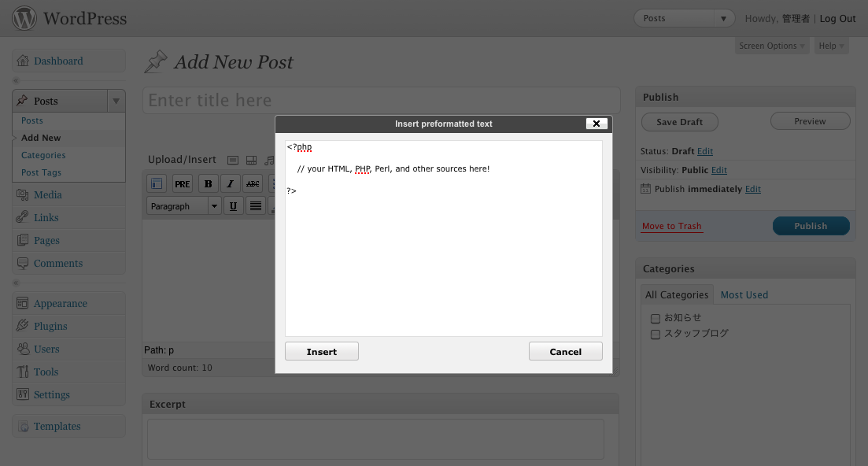
Task: Collapse the sidebar using the arrow below Comments
Action: pyautogui.click(x=16, y=283)
